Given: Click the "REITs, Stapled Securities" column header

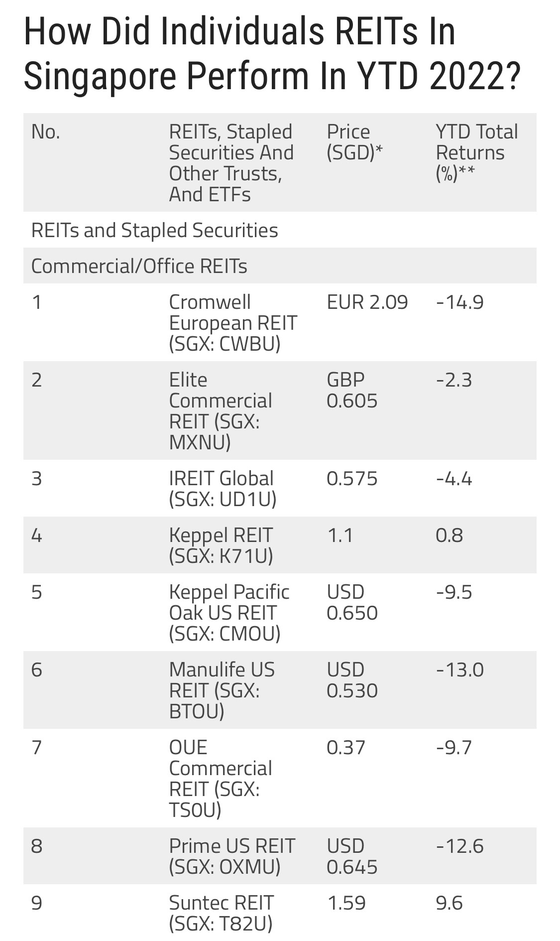Looking at the screenshot, I should coord(231,163).
